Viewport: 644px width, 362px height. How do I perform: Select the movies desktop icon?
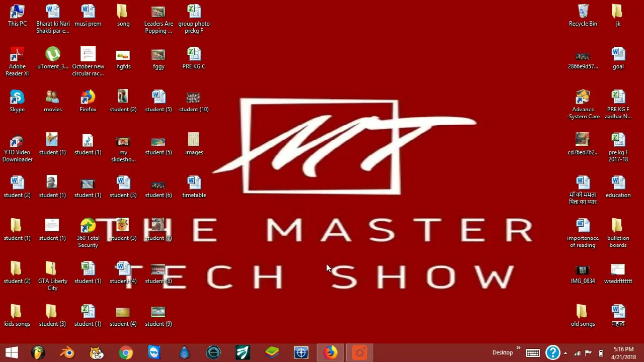coord(52,101)
